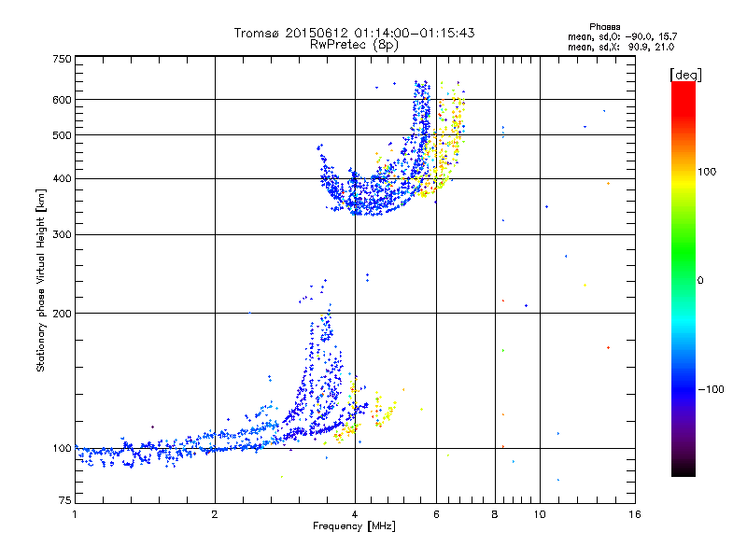
Task: Click x-axis tick label '1'
Action: click(75, 514)
